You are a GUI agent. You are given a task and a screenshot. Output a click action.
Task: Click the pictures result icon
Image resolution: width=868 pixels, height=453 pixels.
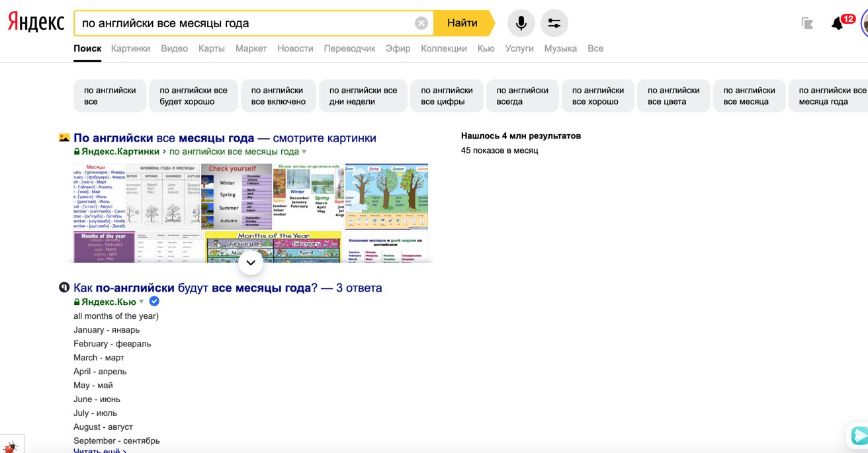(64, 138)
